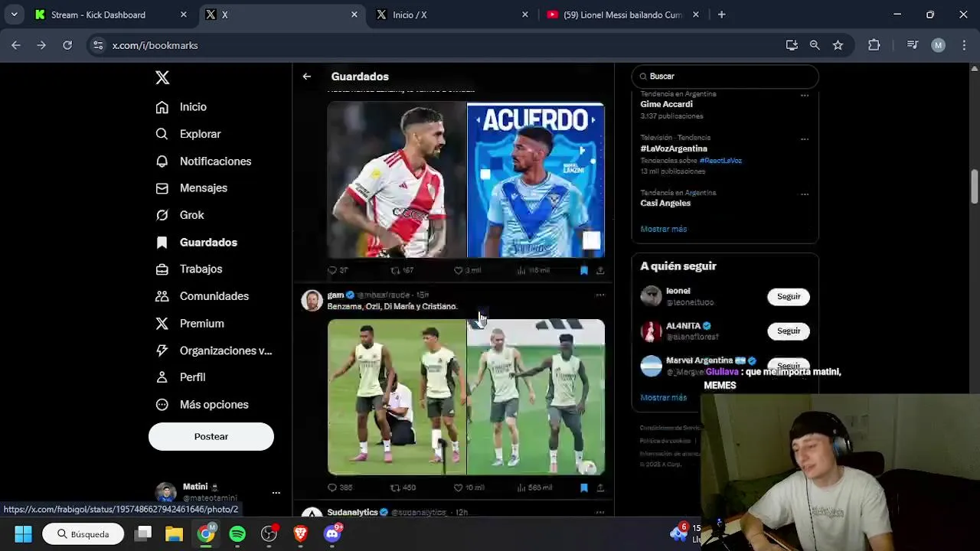Viewport: 980px width, 551px height.
Task: Open Gime Accardi trend
Action: [x=666, y=104]
